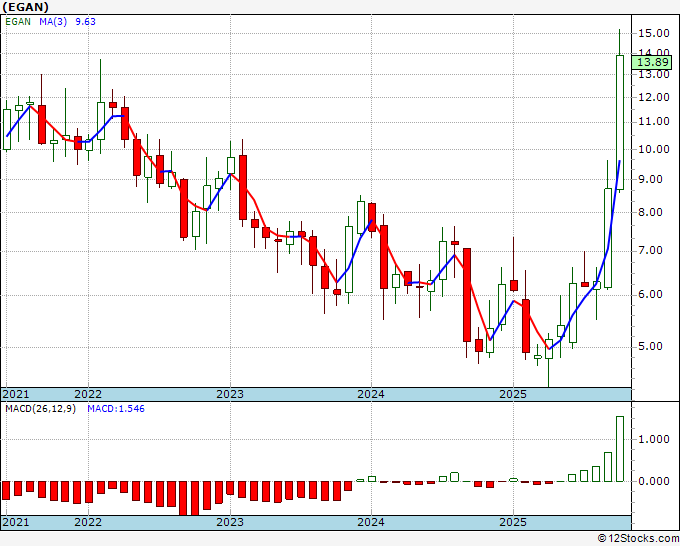The width and height of the screenshot is (680, 546).
Task: Click the 2025 label on price timeline
Action: tap(513, 394)
